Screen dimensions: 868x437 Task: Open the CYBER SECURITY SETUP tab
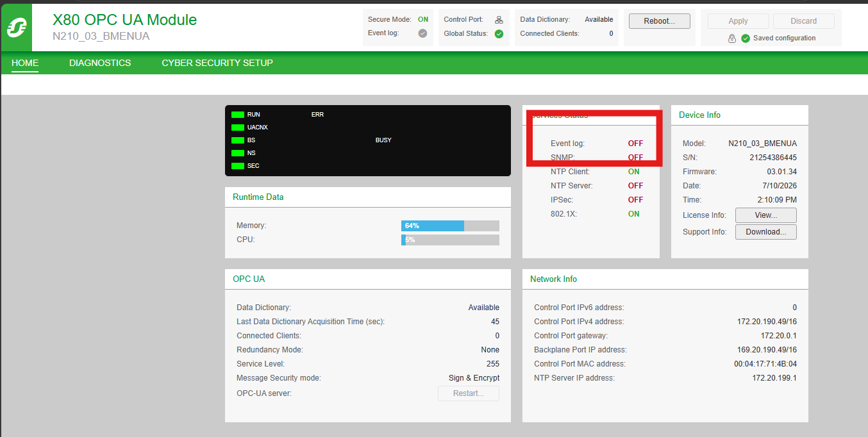coord(217,63)
